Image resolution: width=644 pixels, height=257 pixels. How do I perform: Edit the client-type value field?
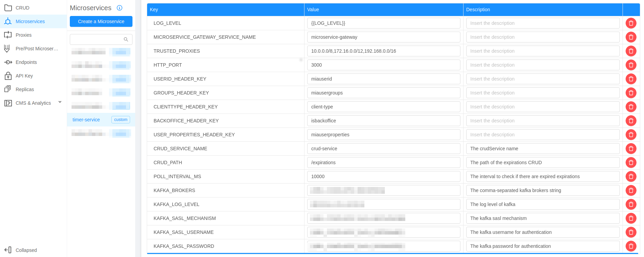tap(384, 107)
